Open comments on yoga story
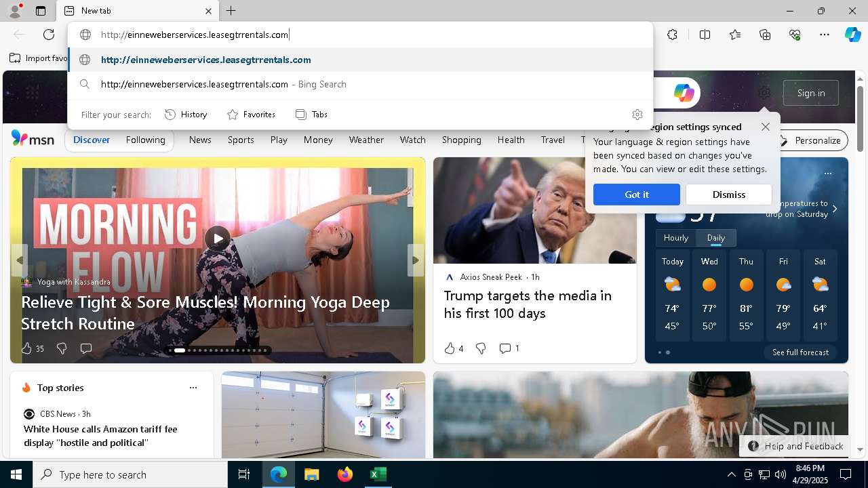This screenshot has height=488, width=868. [86, 348]
